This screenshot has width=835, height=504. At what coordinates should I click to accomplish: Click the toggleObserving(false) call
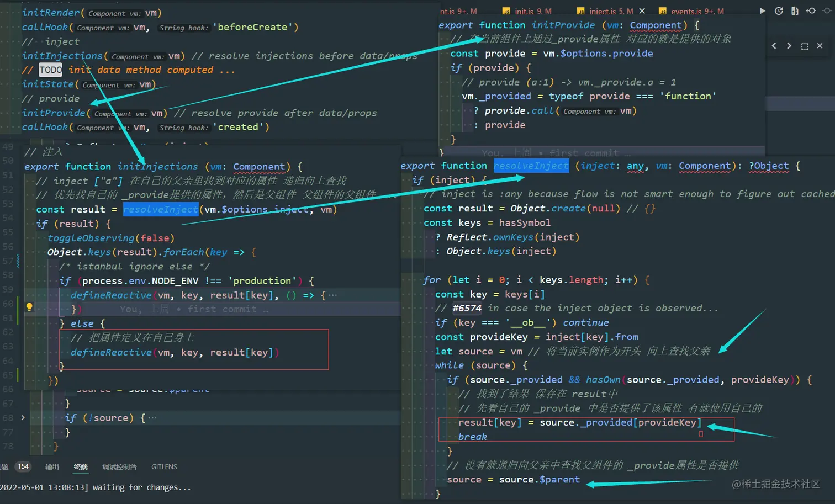click(111, 238)
